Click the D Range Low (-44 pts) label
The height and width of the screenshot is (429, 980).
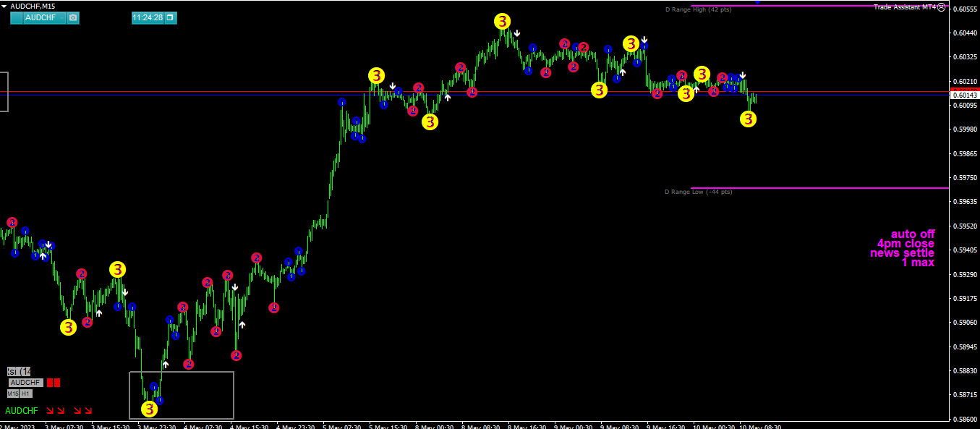click(698, 192)
